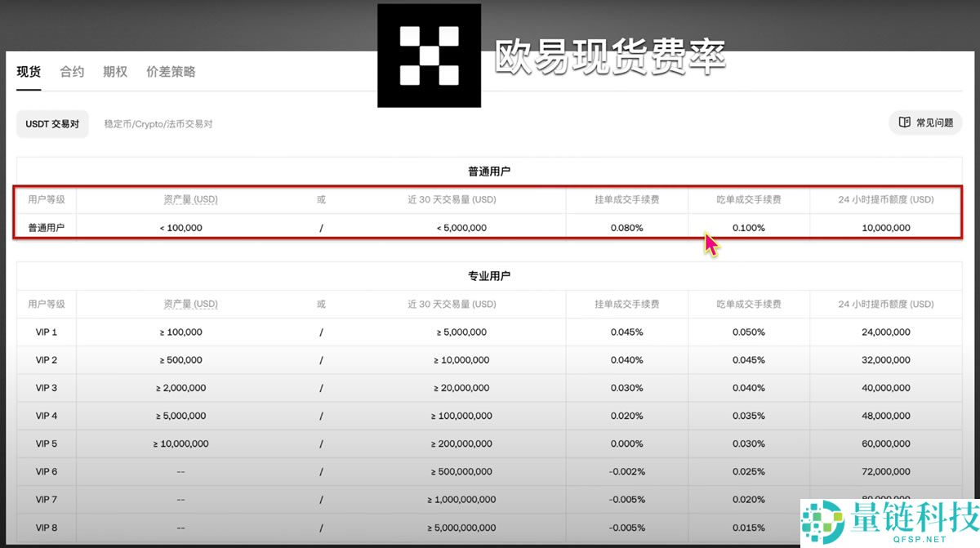Click the 常见问题 open-book icon
The image size is (980, 548).
pyautogui.click(x=905, y=122)
